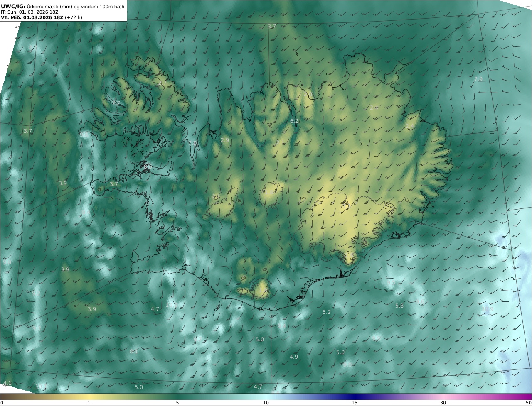Click the yellow colorbar segment above tick 1
The height and width of the screenshot is (406, 532).
coord(89,397)
